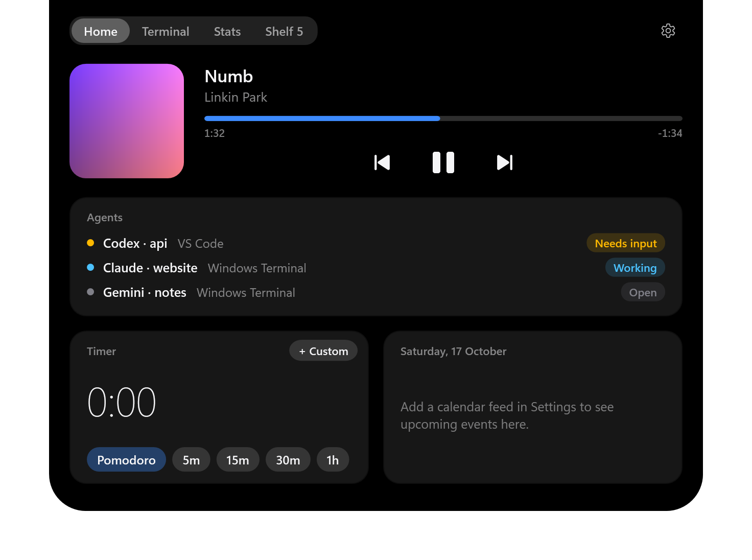This screenshot has height=560, width=752.
Task: Click the elapsed time 1:32
Action: [x=215, y=133]
